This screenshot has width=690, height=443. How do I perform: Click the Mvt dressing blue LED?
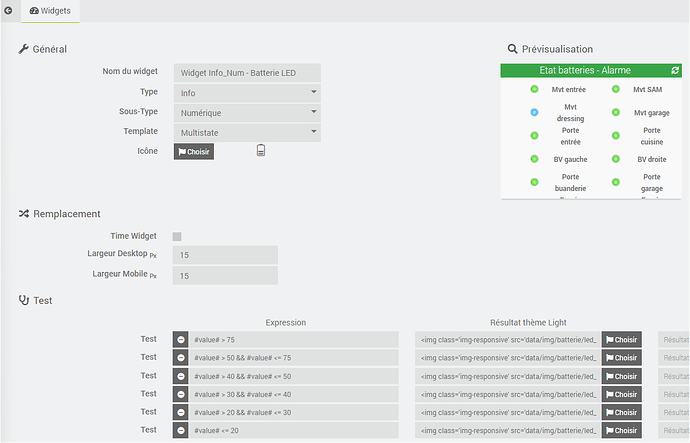tap(534, 112)
